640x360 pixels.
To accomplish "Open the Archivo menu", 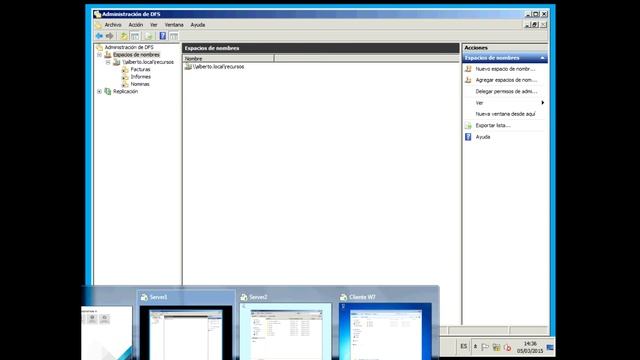I will pos(113,25).
